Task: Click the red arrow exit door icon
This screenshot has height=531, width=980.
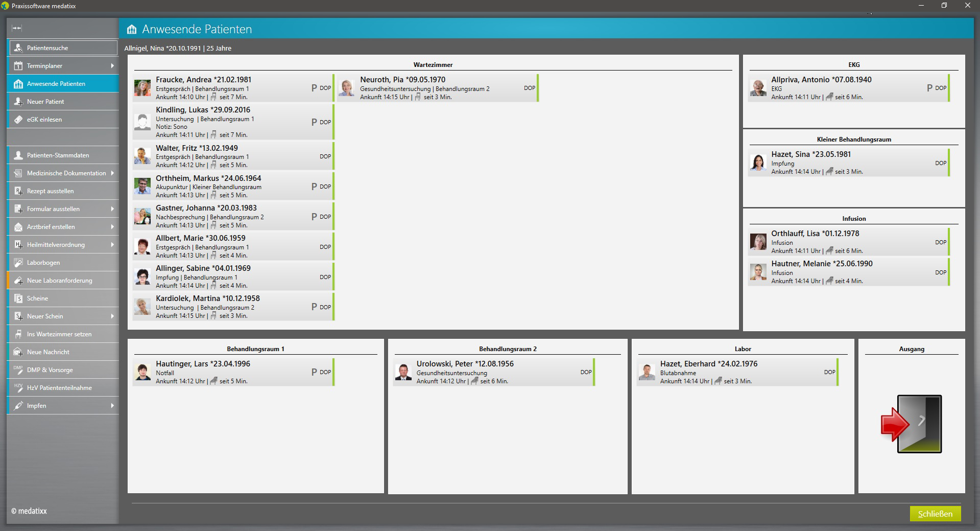Action: click(x=912, y=424)
